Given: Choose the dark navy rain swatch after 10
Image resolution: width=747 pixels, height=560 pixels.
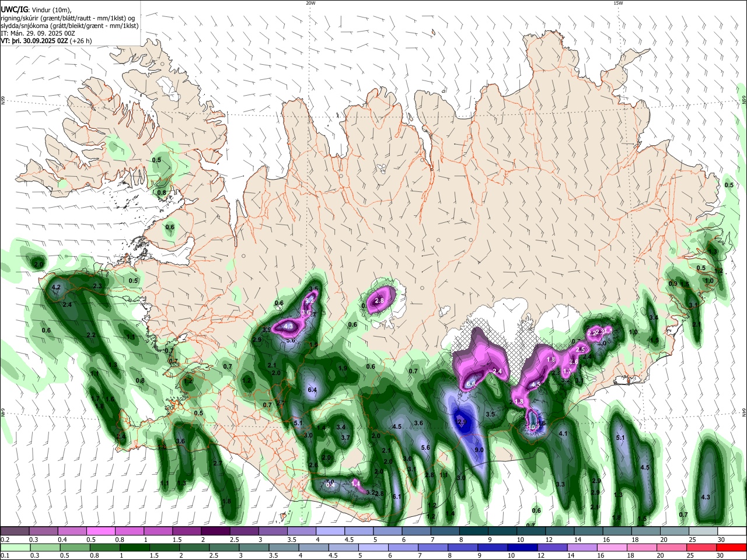Looking at the screenshot, I should [522, 547].
